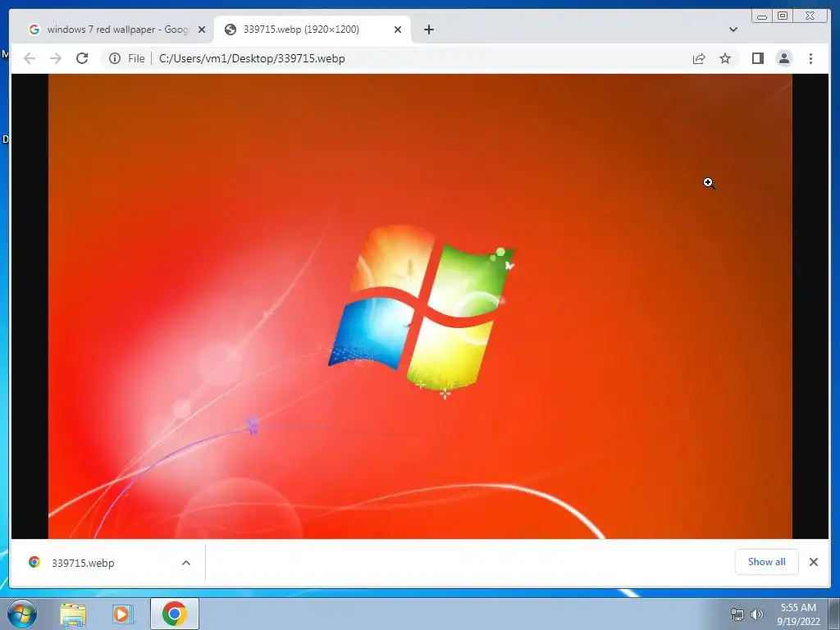Open the Chrome profile avatar menu

coord(783,58)
